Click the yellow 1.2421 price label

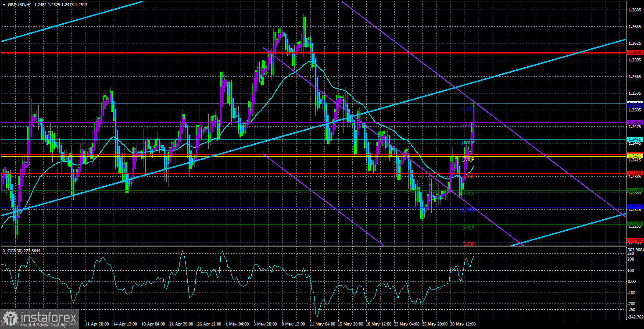pos(635,156)
